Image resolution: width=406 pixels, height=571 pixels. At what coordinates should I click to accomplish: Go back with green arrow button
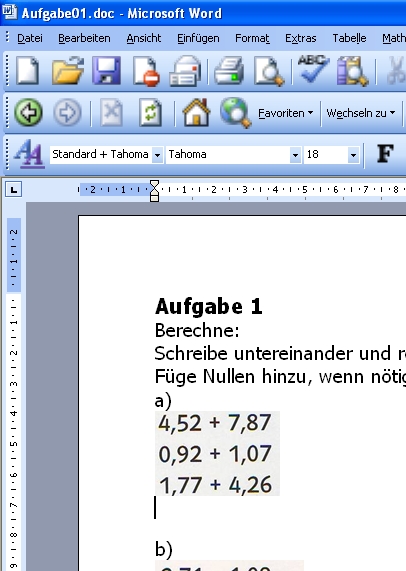click(x=28, y=113)
